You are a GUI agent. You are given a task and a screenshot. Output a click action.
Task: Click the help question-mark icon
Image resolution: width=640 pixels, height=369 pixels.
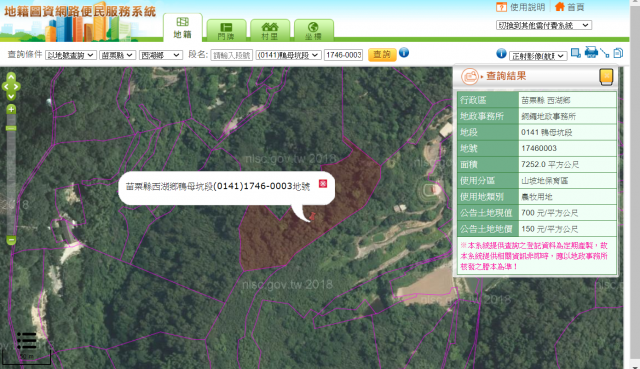pos(501,7)
